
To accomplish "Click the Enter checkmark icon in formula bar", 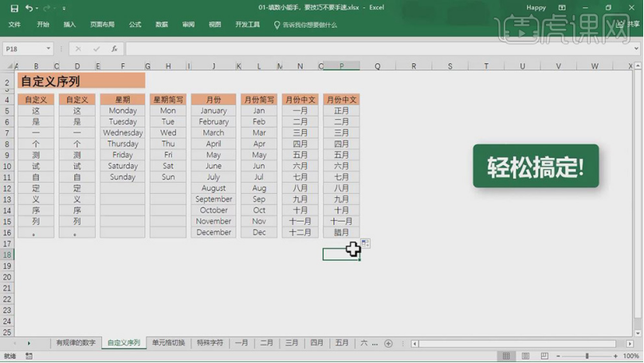I will (96, 49).
